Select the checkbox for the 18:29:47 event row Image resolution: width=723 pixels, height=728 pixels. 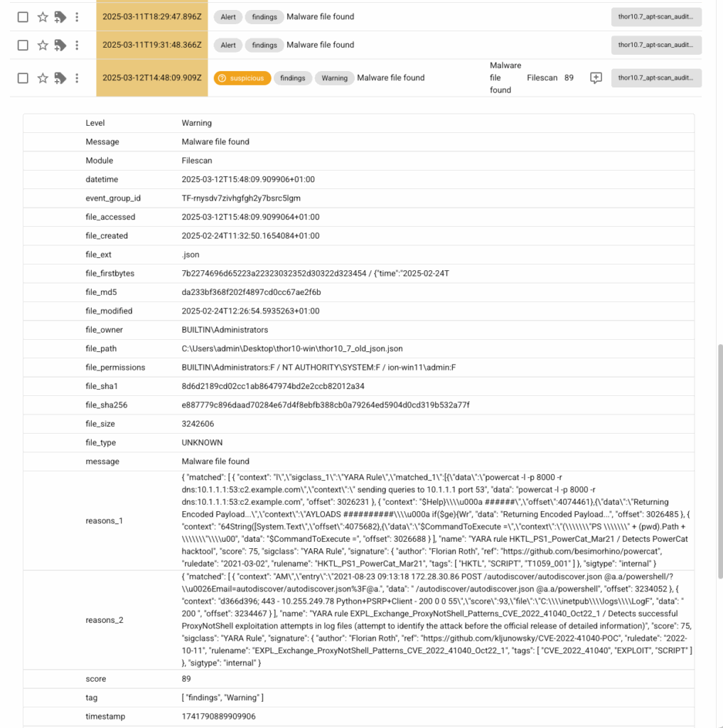(23, 17)
